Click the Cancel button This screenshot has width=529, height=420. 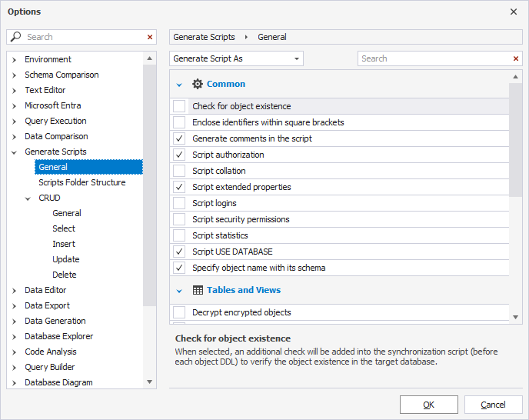click(493, 405)
